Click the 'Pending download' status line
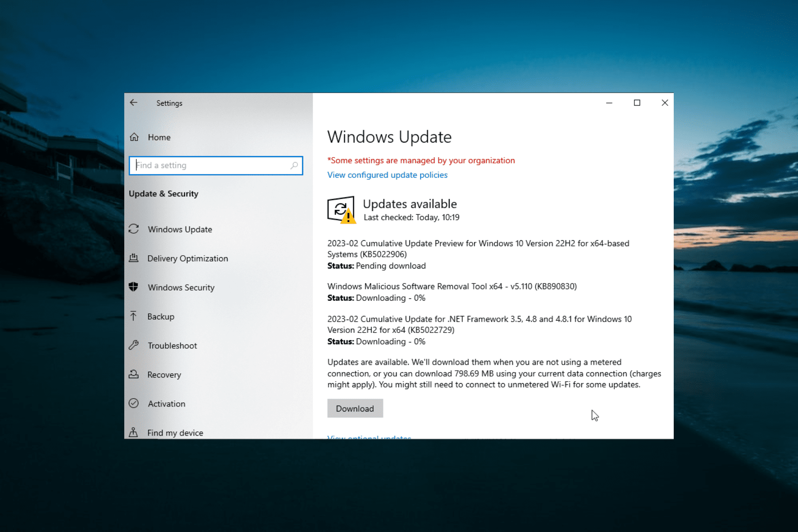Viewport: 798px width, 532px height. (377, 266)
